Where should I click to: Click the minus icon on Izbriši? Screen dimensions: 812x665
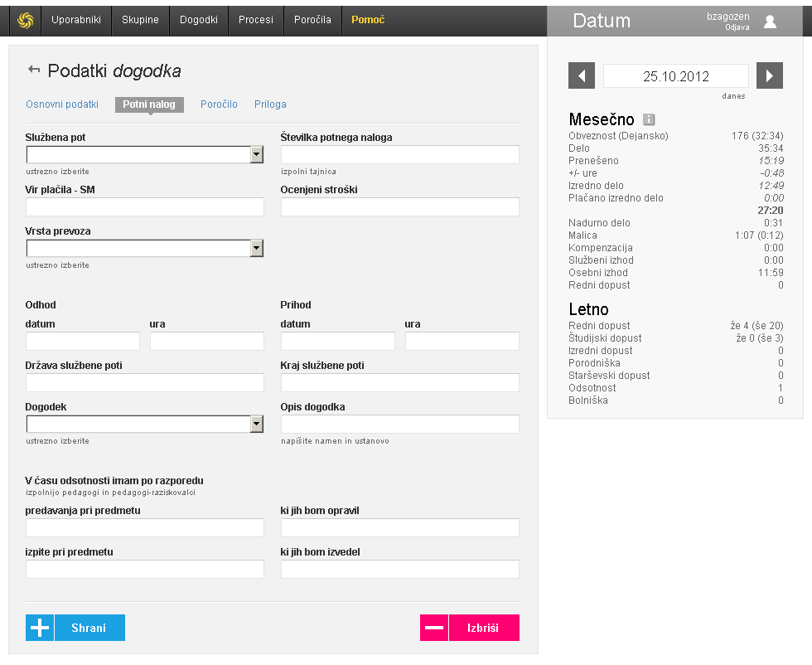click(x=434, y=628)
